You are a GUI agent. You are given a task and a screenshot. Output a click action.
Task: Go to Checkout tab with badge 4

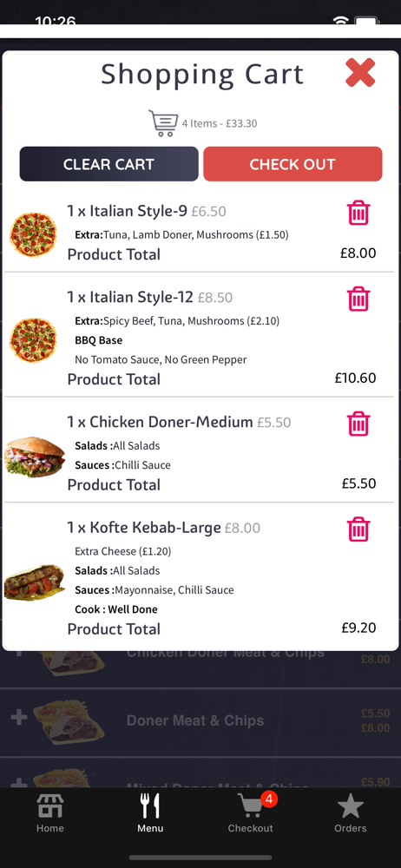(251, 812)
